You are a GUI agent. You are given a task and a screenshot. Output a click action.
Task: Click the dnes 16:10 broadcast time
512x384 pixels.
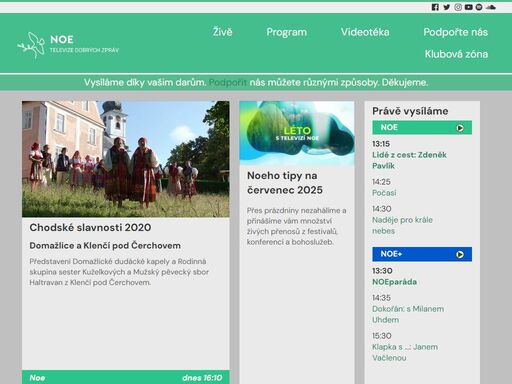pyautogui.click(x=202, y=378)
